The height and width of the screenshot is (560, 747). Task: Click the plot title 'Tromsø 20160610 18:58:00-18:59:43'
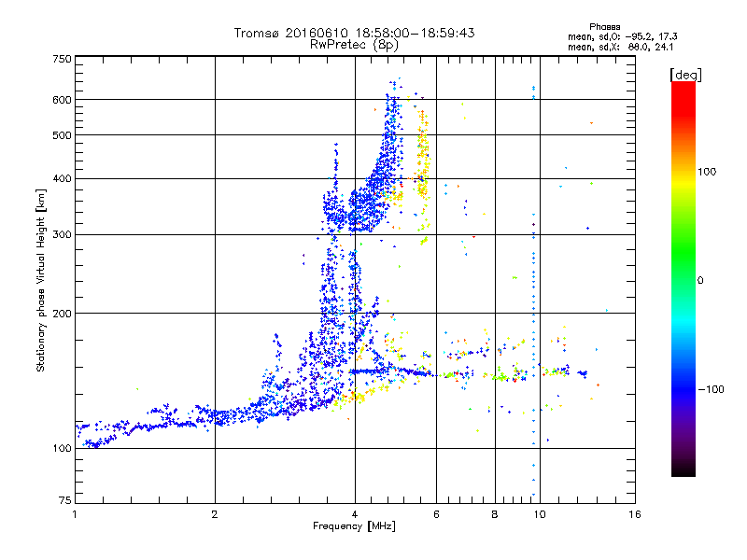pos(354,33)
